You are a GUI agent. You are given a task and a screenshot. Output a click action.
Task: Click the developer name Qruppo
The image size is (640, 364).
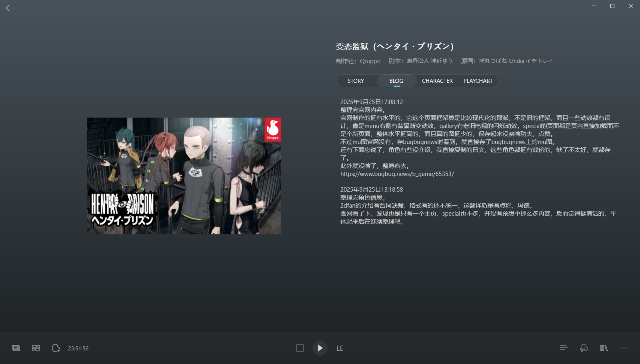click(x=370, y=61)
